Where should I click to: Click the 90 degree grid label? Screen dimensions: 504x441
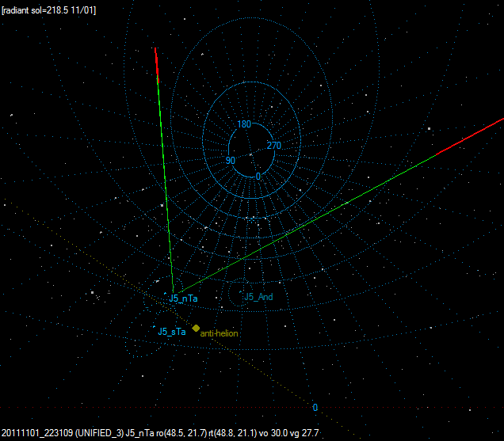click(231, 160)
